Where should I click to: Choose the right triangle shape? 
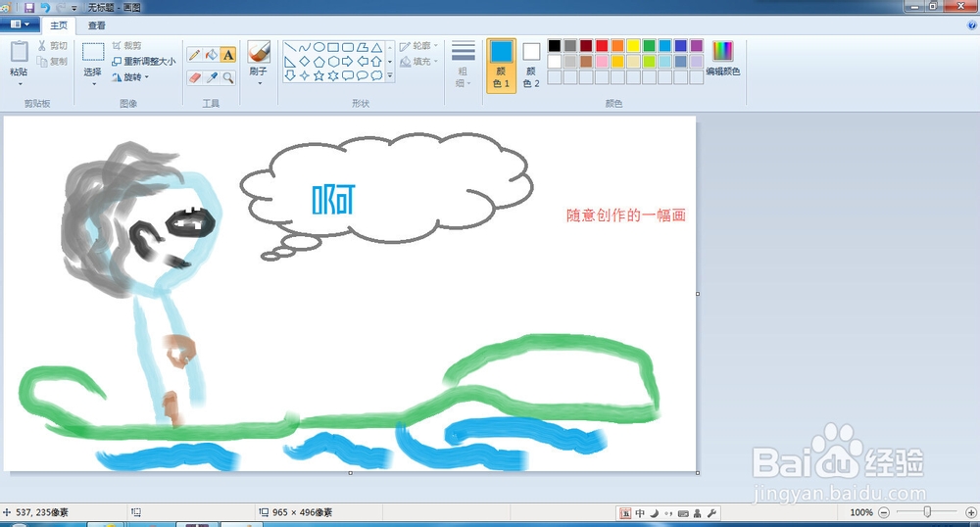pyautogui.click(x=290, y=61)
